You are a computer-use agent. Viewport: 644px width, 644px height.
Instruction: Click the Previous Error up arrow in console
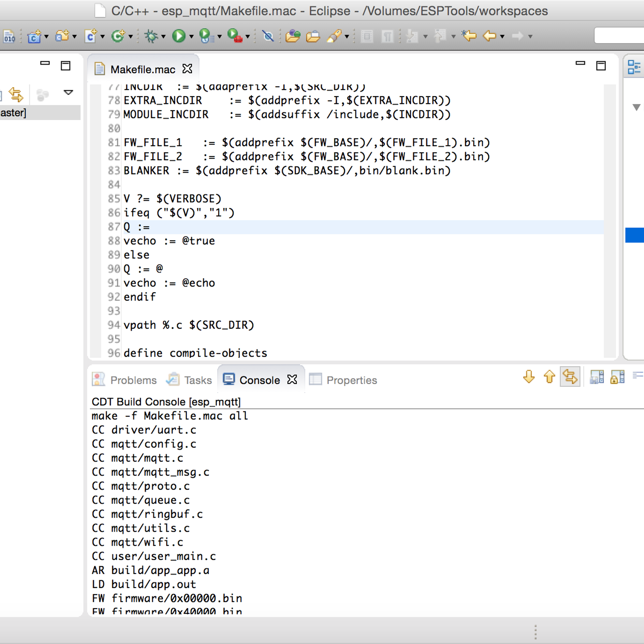[x=549, y=377]
